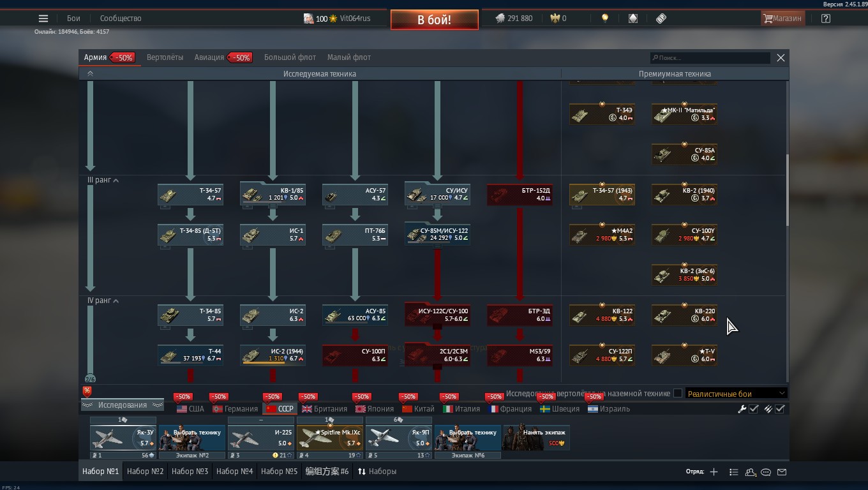Screen dimensions: 868x490
Task: Select the ИС-1 heavy tank
Action: (x=273, y=235)
